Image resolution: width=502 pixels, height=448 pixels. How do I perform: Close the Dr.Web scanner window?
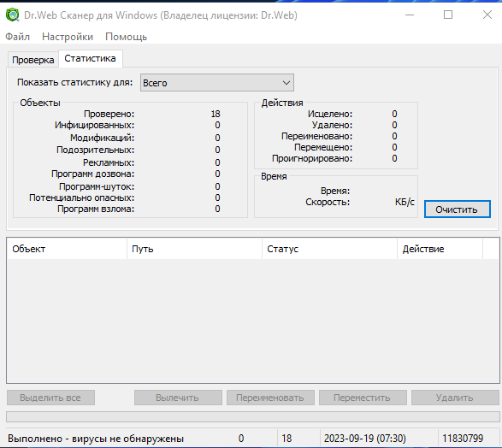click(487, 15)
